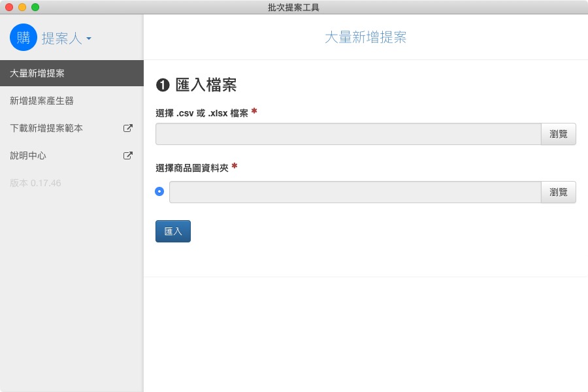588x392 pixels.
Task: Select the radio button beside image folder field
Action: tap(159, 191)
